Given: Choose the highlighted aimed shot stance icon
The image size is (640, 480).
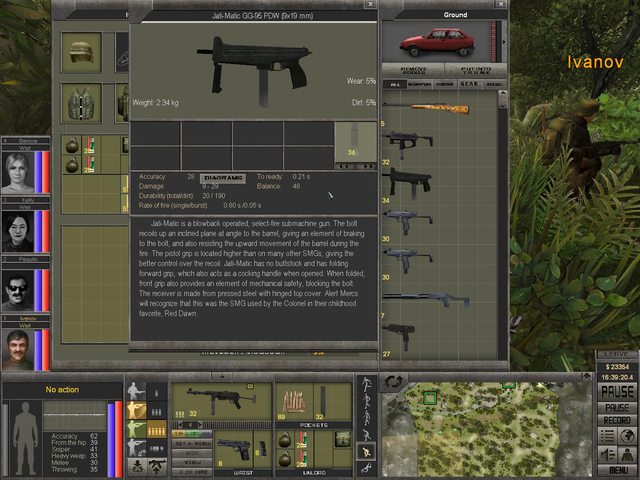Looking at the screenshot, I should tap(136, 410).
